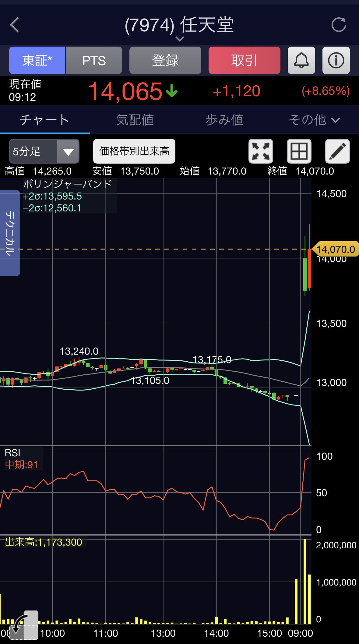This screenshot has height=644, width=359.
Task: Open the 5分足 interval dropdown
Action: point(44,151)
